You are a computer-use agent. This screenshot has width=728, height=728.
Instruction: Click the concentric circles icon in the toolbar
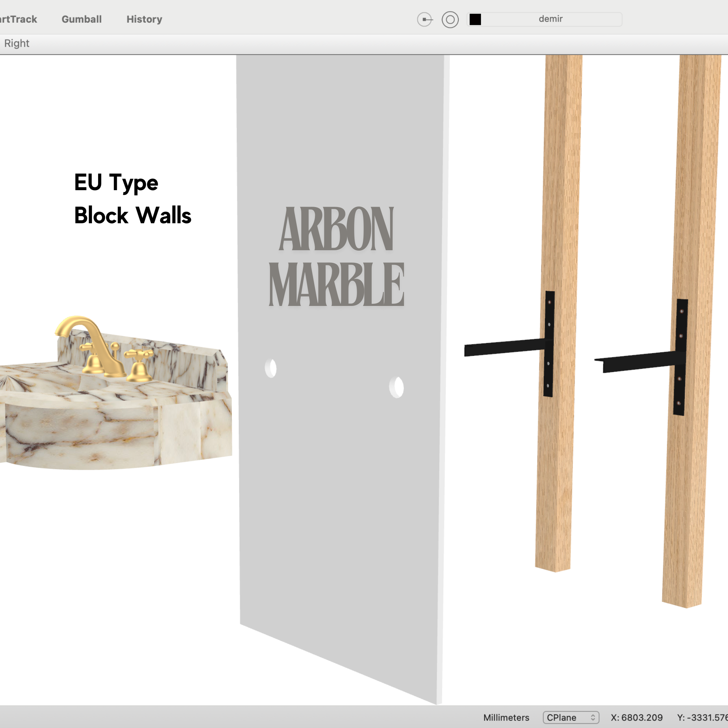click(450, 20)
